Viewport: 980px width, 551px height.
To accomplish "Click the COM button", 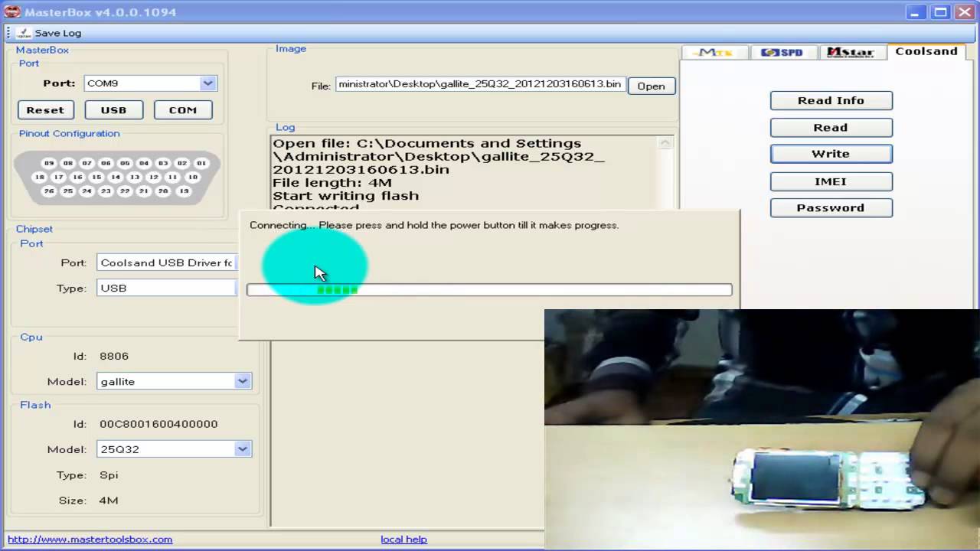I will [183, 110].
